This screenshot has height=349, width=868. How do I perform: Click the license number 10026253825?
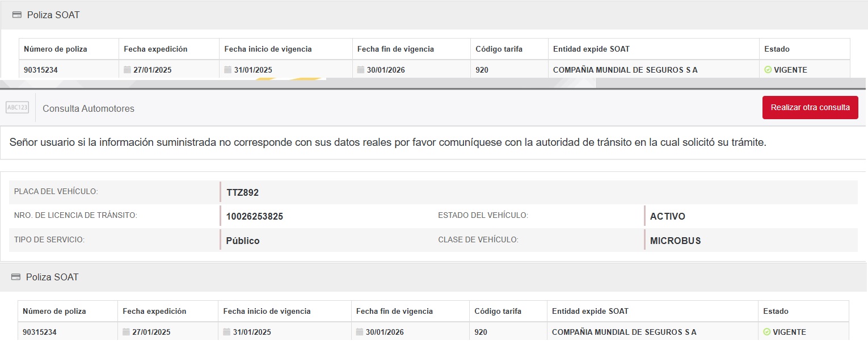pyautogui.click(x=254, y=216)
